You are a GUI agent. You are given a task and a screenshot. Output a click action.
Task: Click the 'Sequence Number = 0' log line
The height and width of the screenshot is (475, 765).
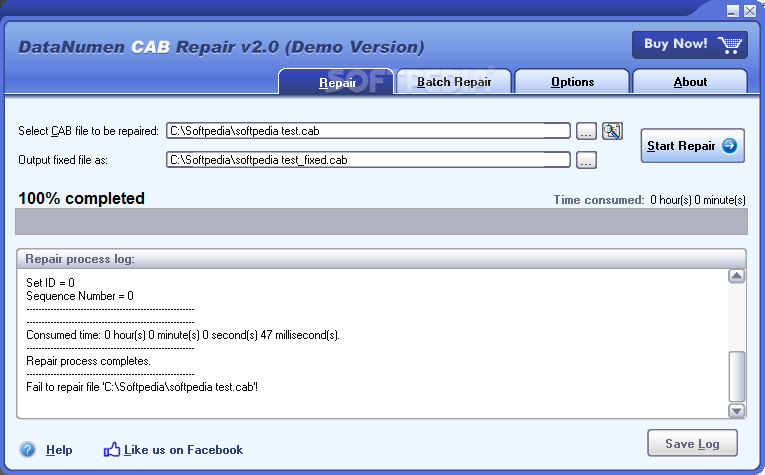[80, 296]
